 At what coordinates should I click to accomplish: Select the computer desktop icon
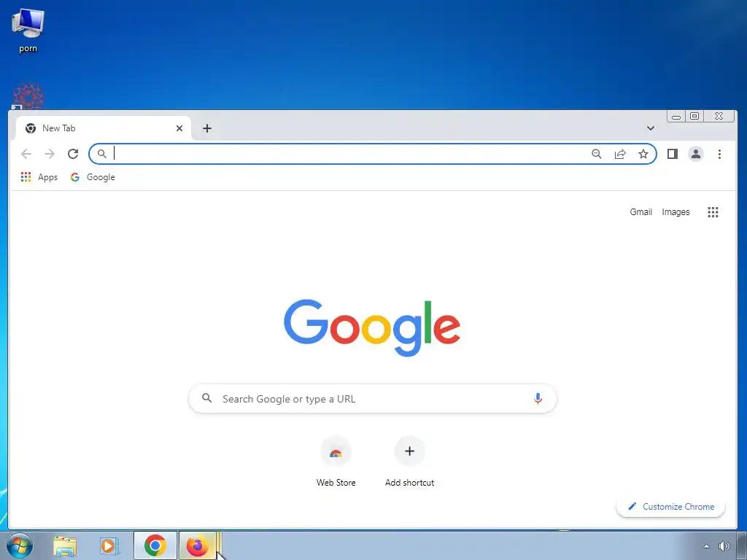click(28, 31)
